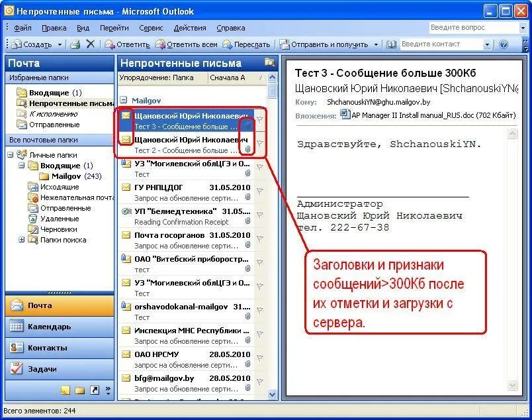Click the Delete X toolbar icon

coord(91,44)
